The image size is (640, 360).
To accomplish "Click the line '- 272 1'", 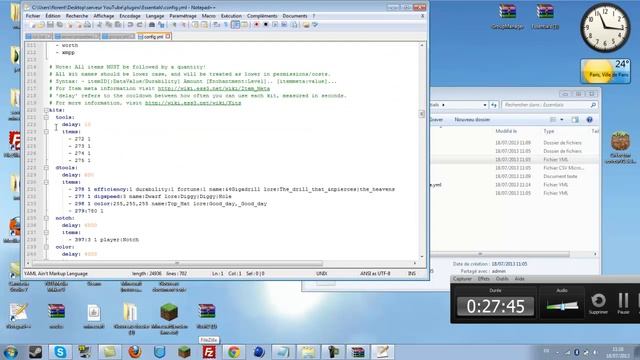I will click(x=80, y=139).
